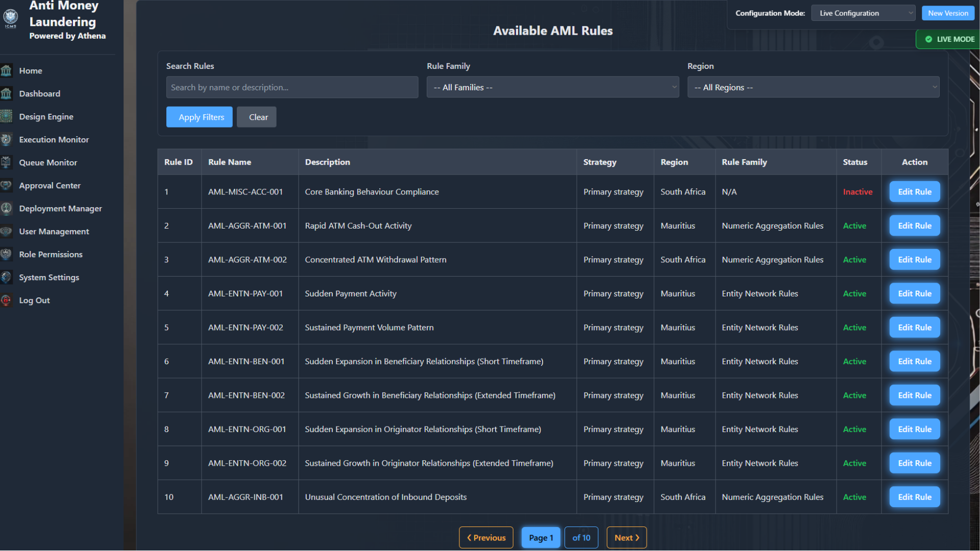Click the Design Engine icon
The width and height of the screenshot is (980, 551).
[7, 117]
